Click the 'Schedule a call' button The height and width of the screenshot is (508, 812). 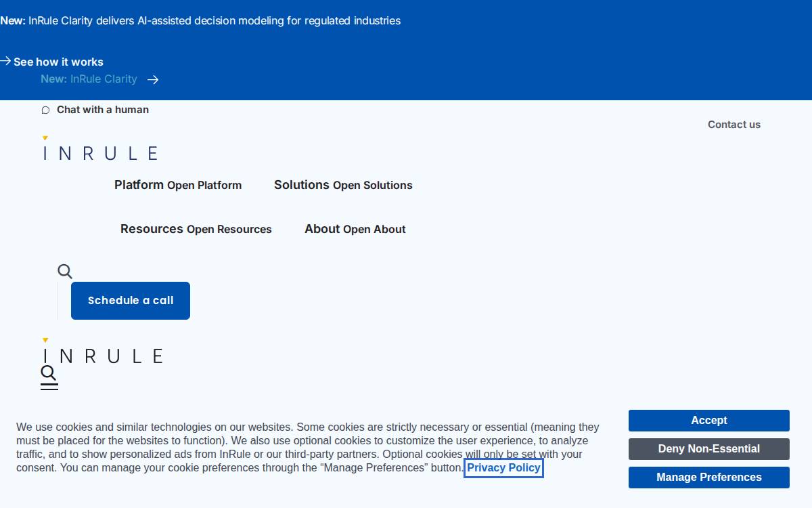click(131, 301)
